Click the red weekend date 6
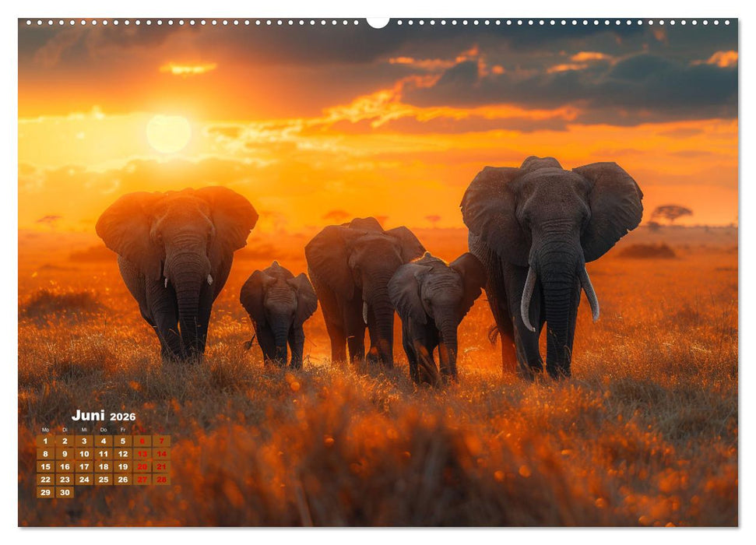Image resolution: width=756 pixels, height=545 pixels. (142, 440)
